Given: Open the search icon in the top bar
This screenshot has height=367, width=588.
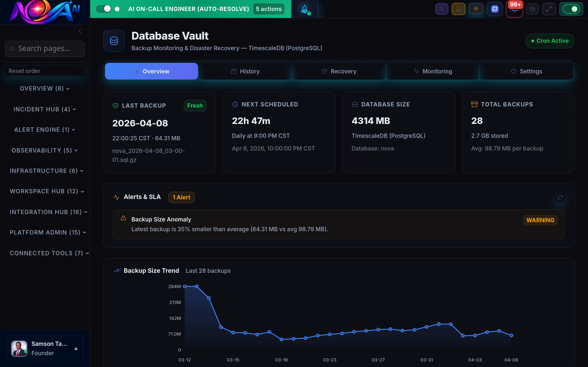Looking at the screenshot, I should [442, 9].
